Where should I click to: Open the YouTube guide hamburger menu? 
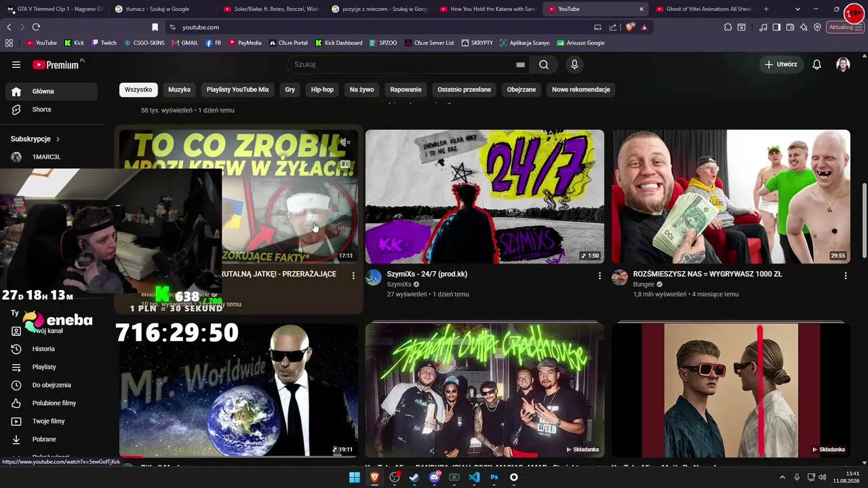point(16,64)
